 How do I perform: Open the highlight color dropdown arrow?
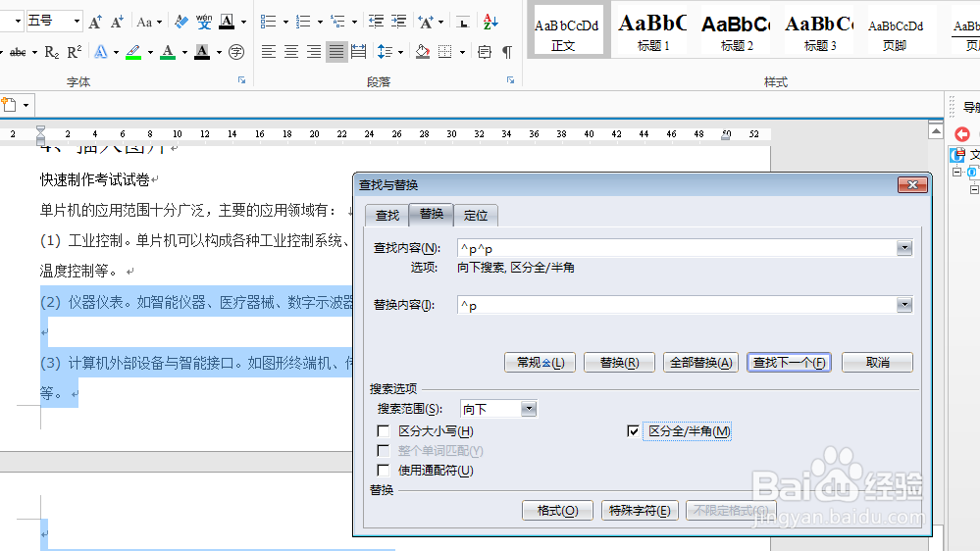tap(150, 53)
